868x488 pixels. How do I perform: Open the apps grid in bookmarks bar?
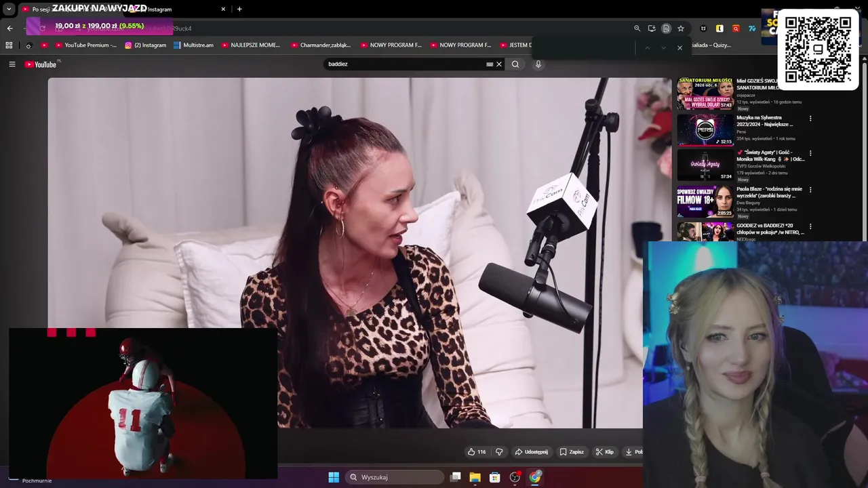tap(9, 45)
